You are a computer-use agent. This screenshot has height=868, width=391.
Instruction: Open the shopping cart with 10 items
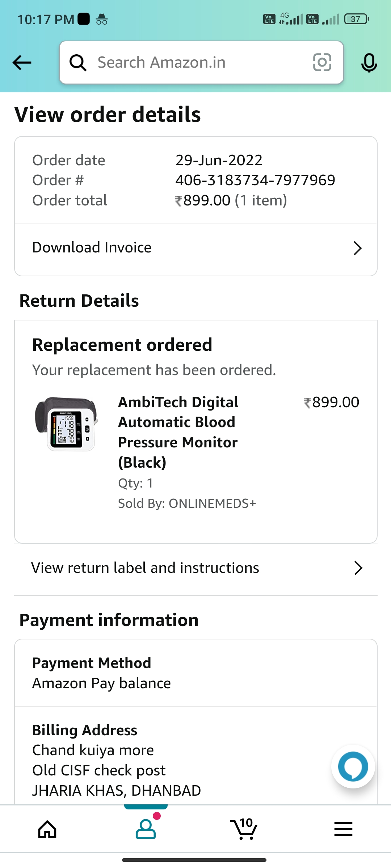[x=244, y=829]
